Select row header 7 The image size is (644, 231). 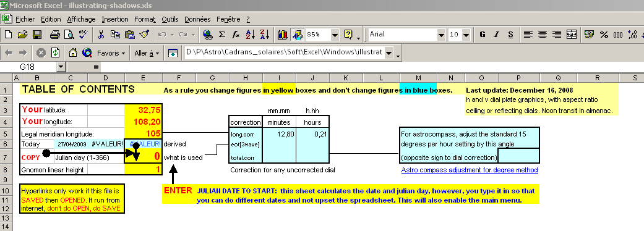tap(6, 157)
